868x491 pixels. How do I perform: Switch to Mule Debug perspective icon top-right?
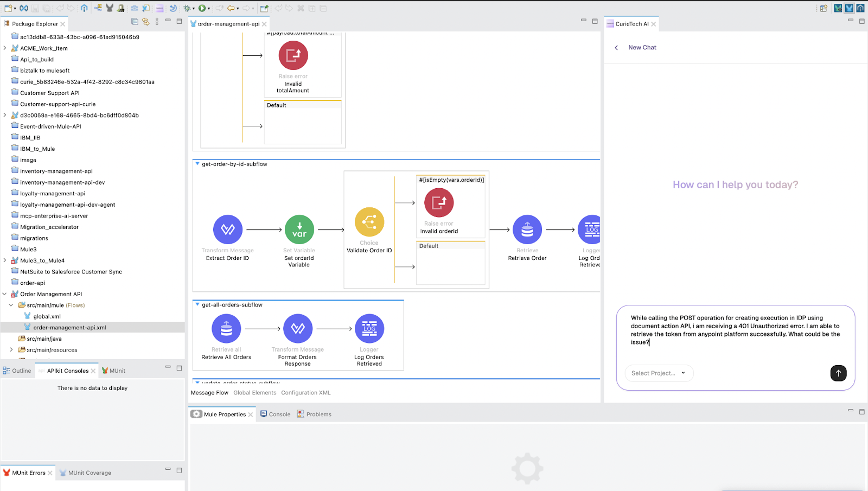click(x=838, y=8)
